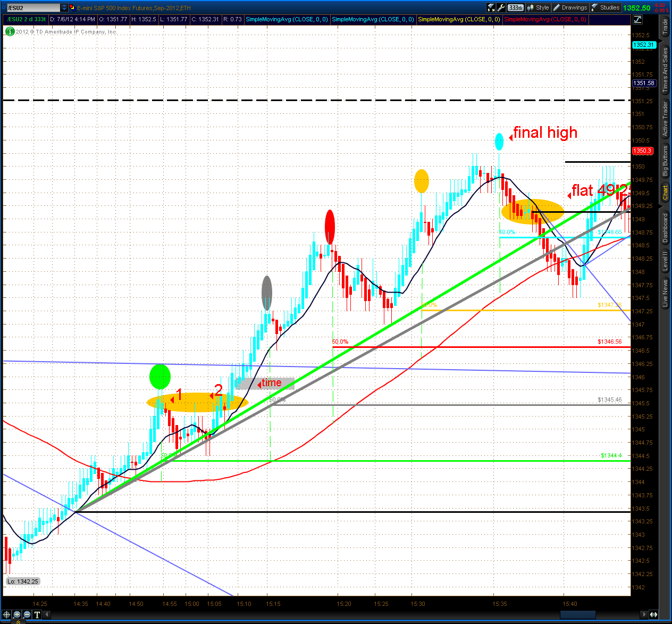The image size is (672, 624).
Task: Open chart settings wrench icon
Action: pyautogui.click(x=501, y=7)
